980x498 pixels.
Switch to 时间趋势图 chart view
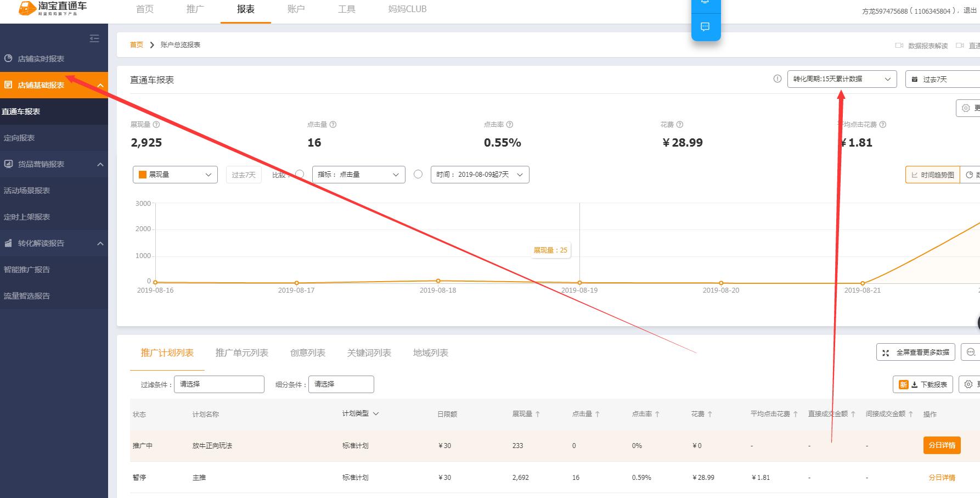932,175
